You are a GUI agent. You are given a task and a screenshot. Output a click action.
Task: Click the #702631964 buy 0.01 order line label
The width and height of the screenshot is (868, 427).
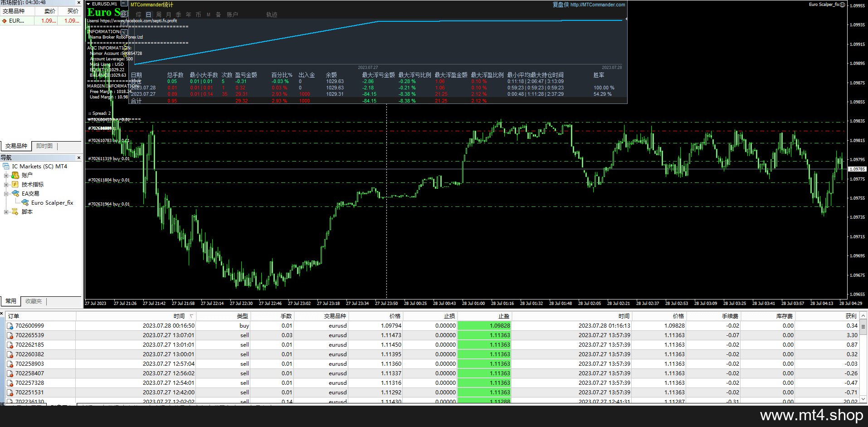(109, 204)
